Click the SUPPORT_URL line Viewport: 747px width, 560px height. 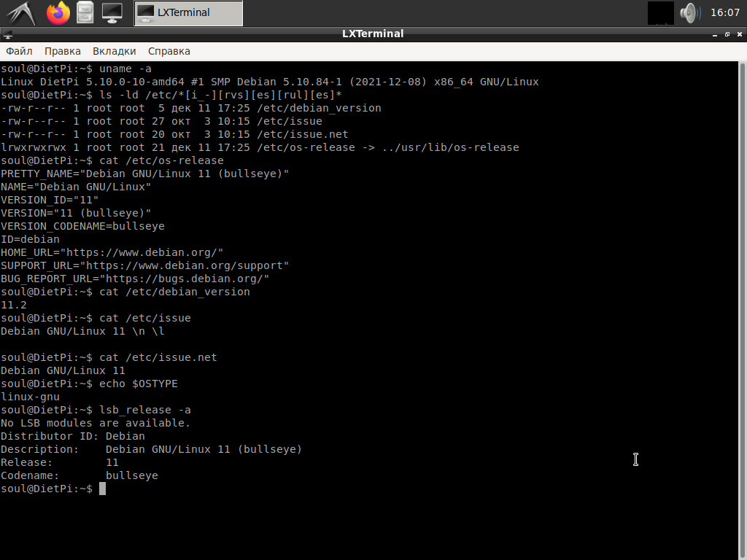(145, 265)
